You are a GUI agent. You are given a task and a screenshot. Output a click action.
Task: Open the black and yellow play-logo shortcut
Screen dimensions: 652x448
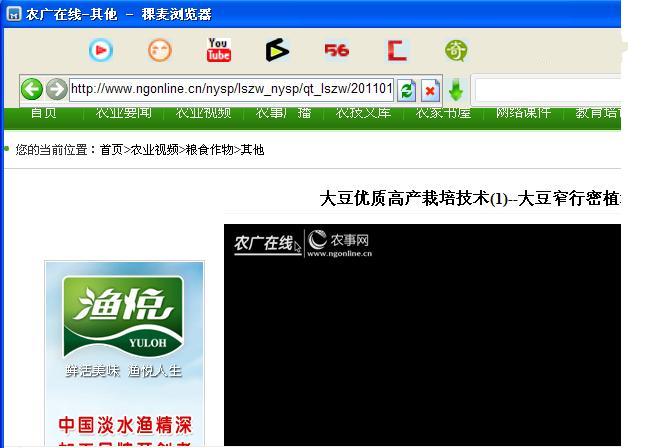click(x=277, y=50)
